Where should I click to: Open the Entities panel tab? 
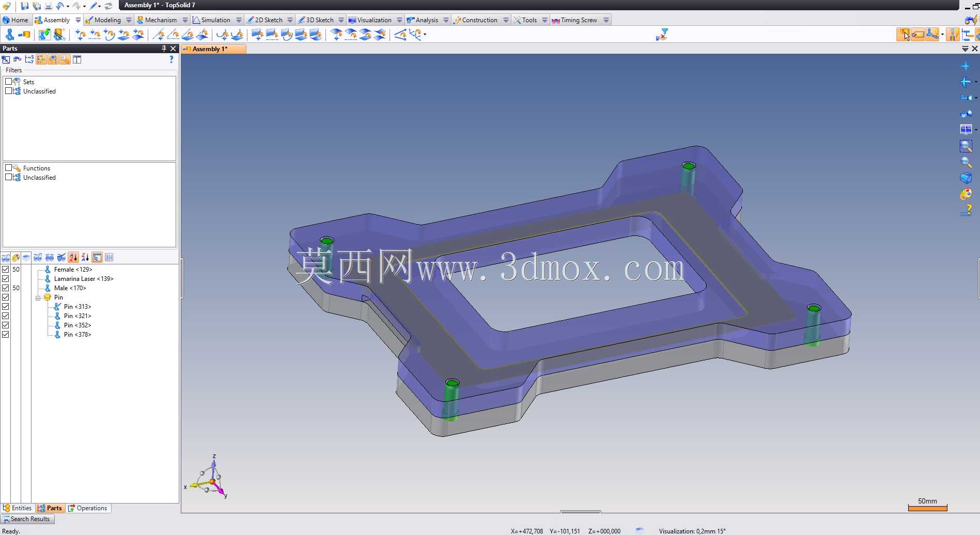[18, 508]
